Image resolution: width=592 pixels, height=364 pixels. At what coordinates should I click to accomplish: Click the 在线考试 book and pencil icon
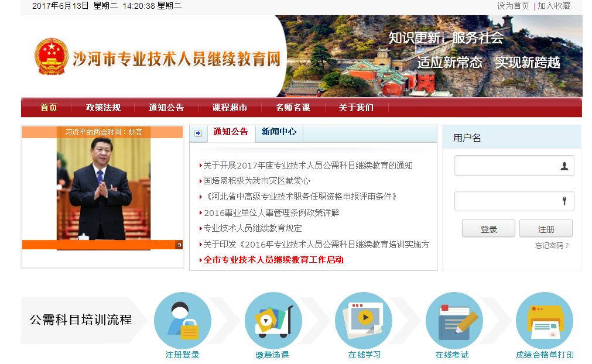pos(454,321)
